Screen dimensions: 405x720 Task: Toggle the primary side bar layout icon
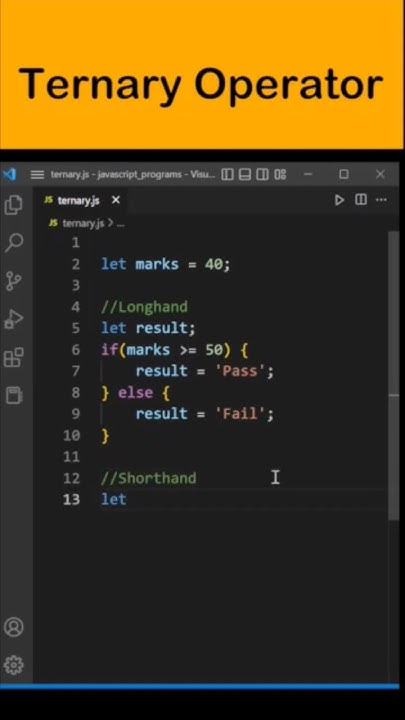pyautogui.click(x=227, y=174)
